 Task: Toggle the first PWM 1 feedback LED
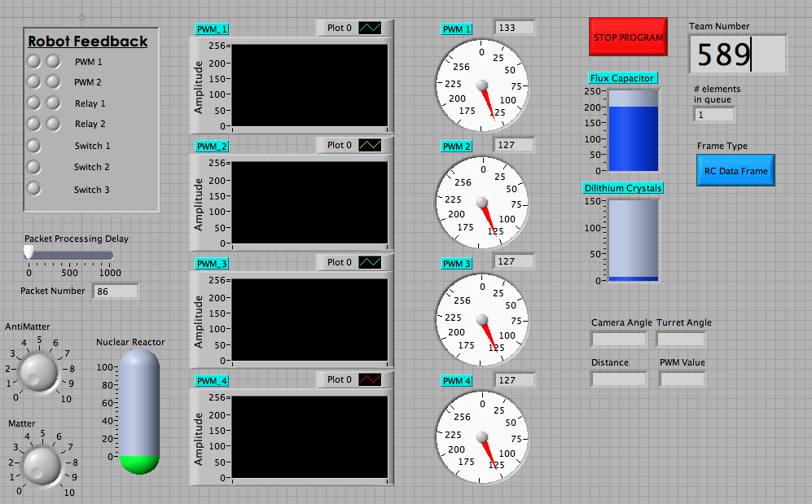click(33, 61)
